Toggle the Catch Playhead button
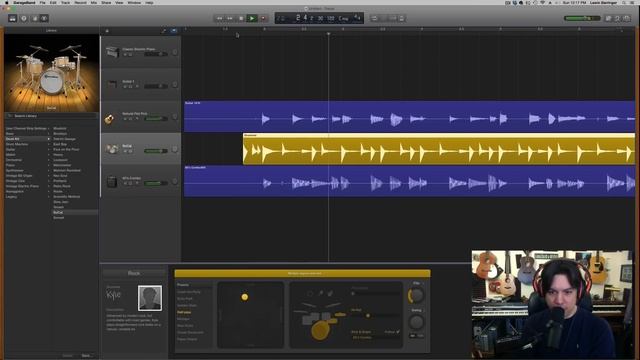The width and height of the screenshot is (640, 360). point(174,31)
